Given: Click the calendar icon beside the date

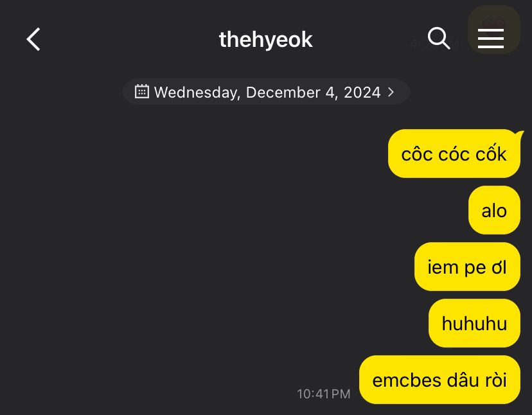Looking at the screenshot, I should click(x=142, y=92).
